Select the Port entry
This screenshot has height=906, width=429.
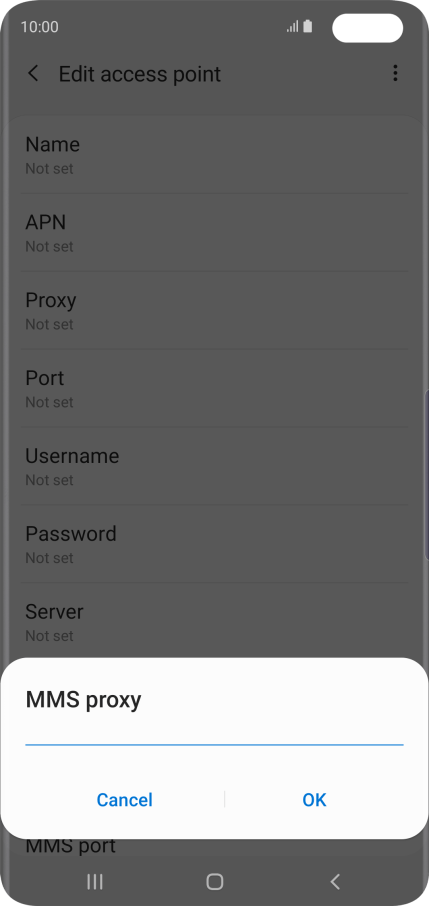(214, 389)
